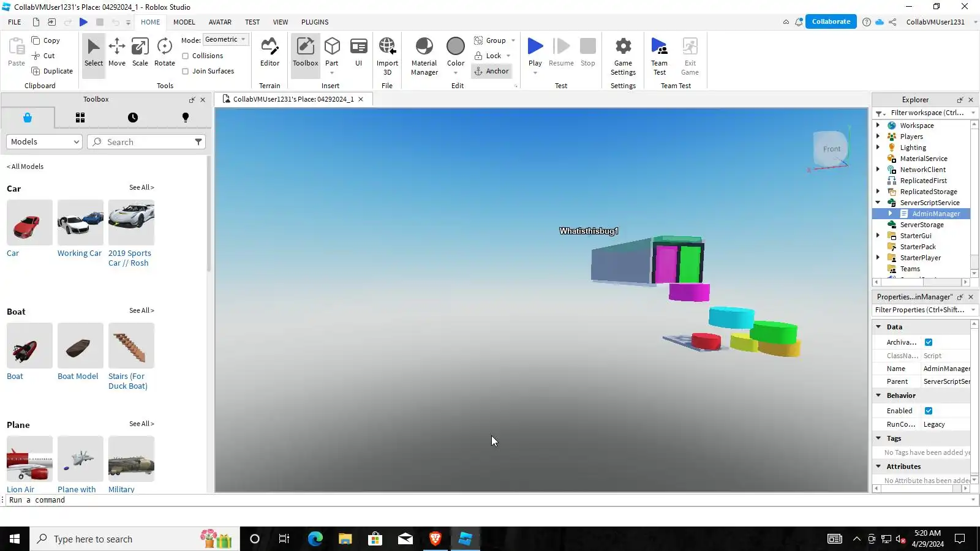This screenshot has height=551, width=980.
Task: Open the Terrain Editor
Action: tap(269, 53)
